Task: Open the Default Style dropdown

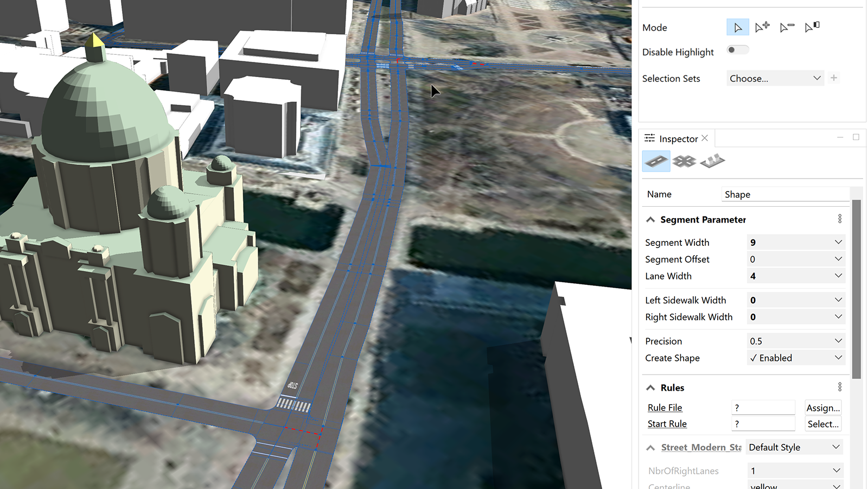Action: click(x=794, y=447)
